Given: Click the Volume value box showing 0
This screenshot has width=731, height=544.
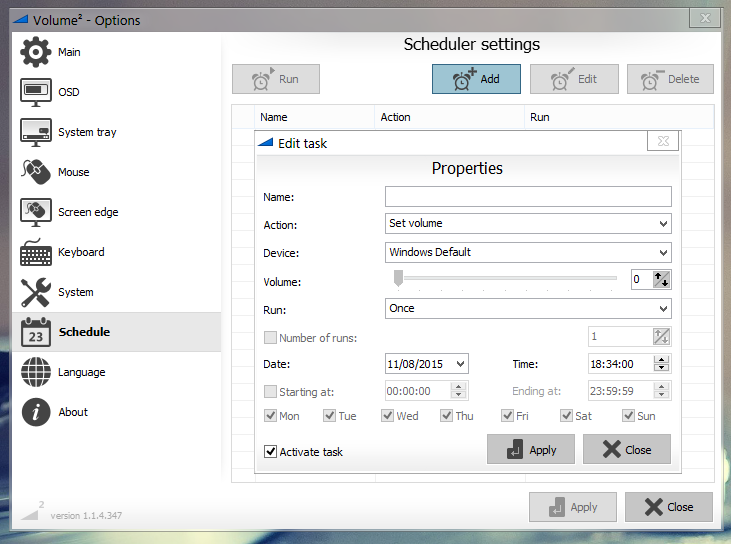Looking at the screenshot, I should click(642, 279).
